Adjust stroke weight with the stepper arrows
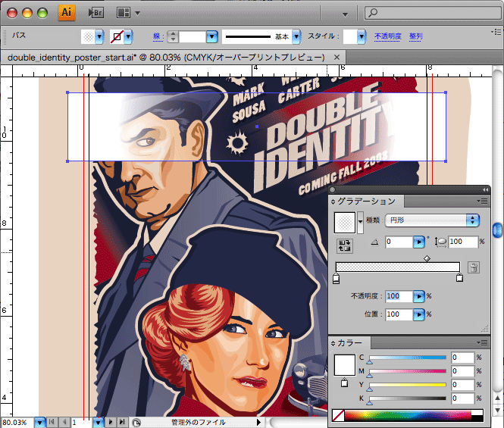Image resolution: width=504 pixels, height=428 pixels. 173,36
